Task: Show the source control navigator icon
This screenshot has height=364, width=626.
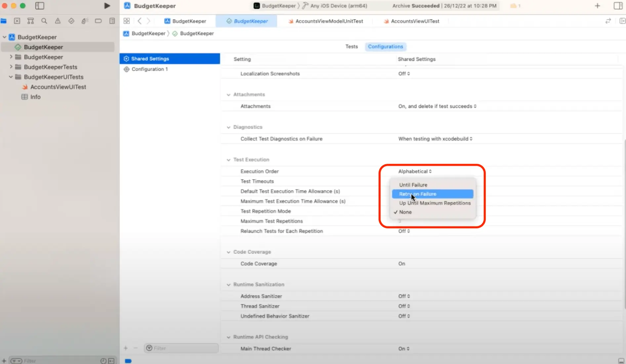Action: click(17, 21)
